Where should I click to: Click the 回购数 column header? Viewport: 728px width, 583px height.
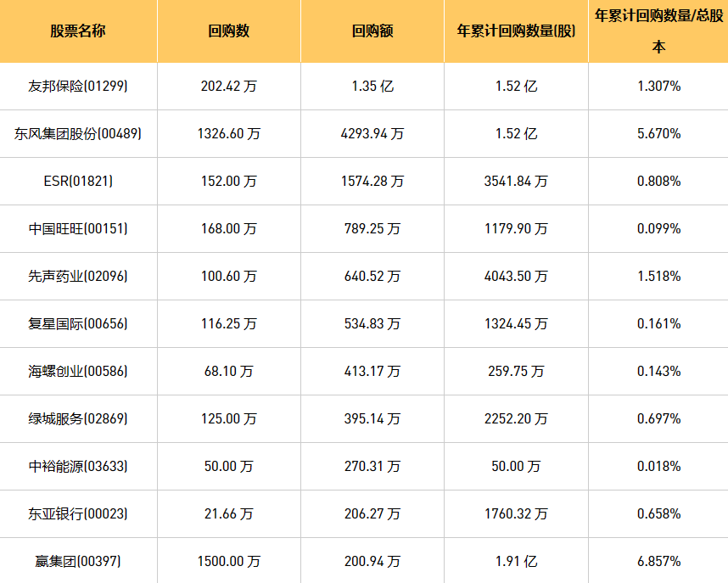[229, 31]
